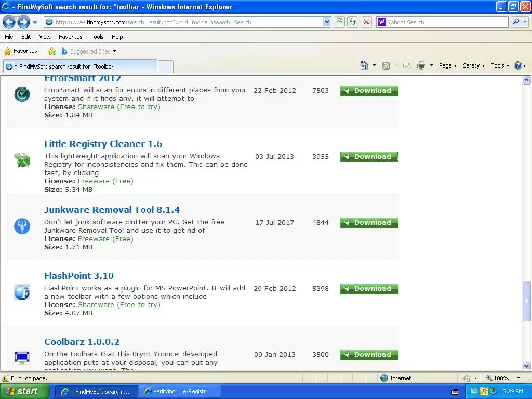The width and height of the screenshot is (532, 399).
Task: Click the Add to Favorites Bar icon
Action: pyautogui.click(x=52, y=51)
